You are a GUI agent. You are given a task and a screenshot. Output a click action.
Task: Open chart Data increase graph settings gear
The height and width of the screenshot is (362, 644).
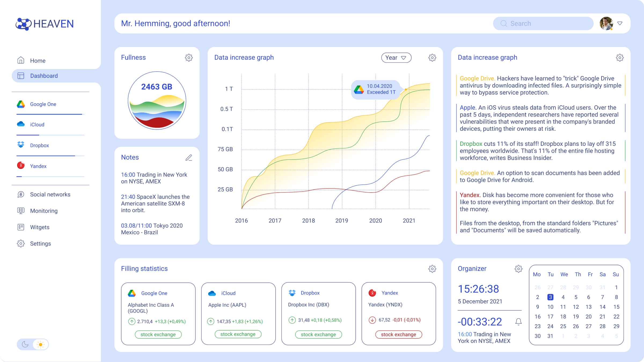pyautogui.click(x=432, y=57)
